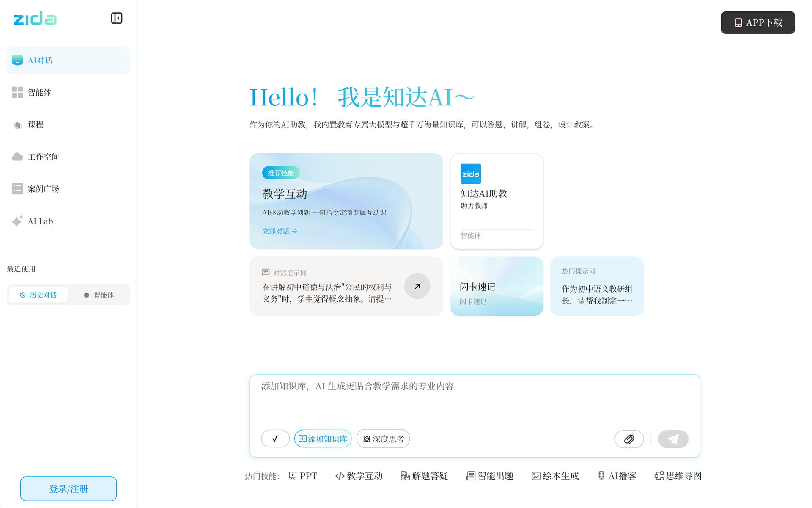Viewport: 812px width, 508px height.
Task: Click the arrow icon on the prompt card
Action: coord(417,286)
